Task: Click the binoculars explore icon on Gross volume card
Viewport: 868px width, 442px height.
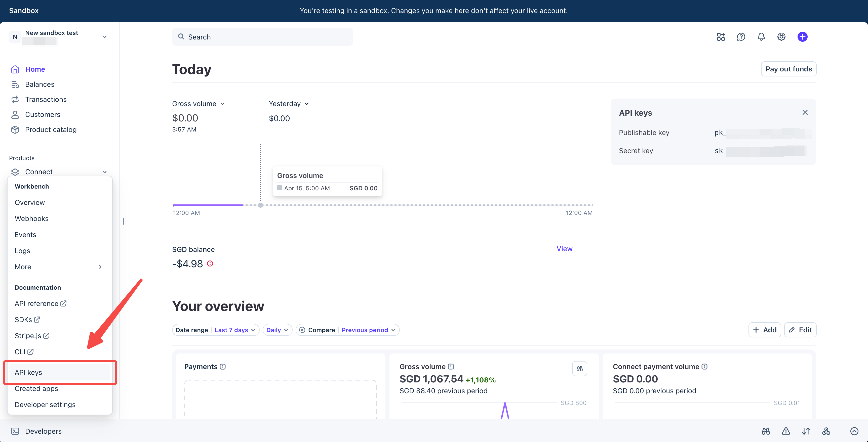Action: point(580,369)
